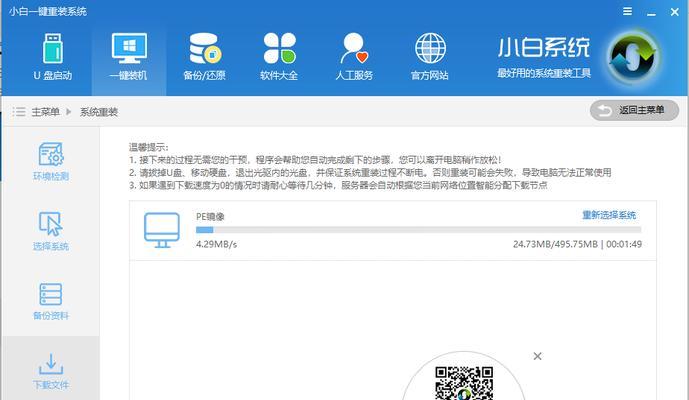Open the hamburger menu in title bar
689x400 pixels.
coord(627,11)
